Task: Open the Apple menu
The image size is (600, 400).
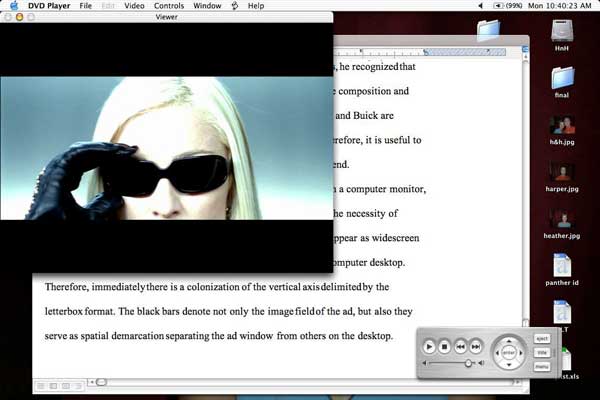Action: click(x=14, y=5)
